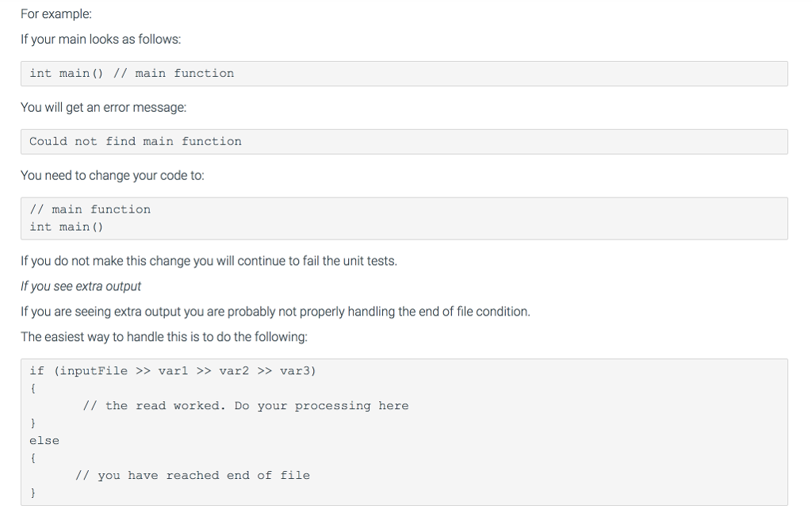The image size is (812, 513).
Task: Click the standalone "// main function" comment line
Action: tap(90, 209)
